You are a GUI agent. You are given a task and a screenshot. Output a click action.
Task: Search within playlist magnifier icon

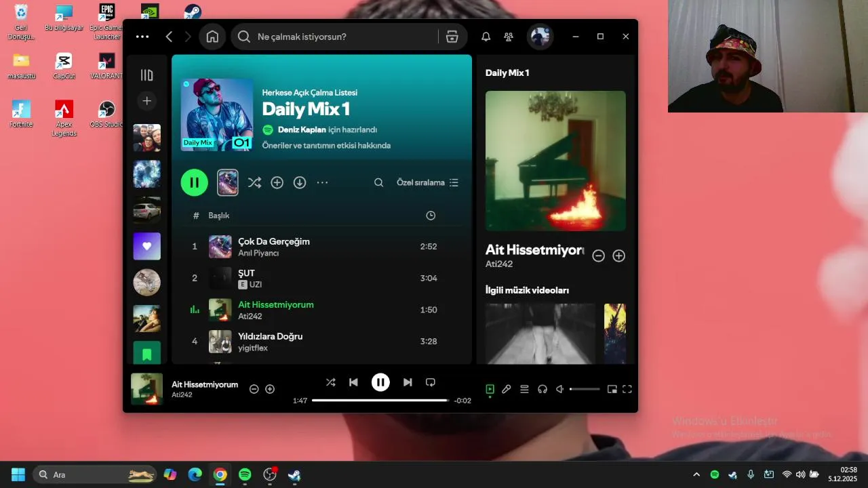pyautogui.click(x=379, y=182)
